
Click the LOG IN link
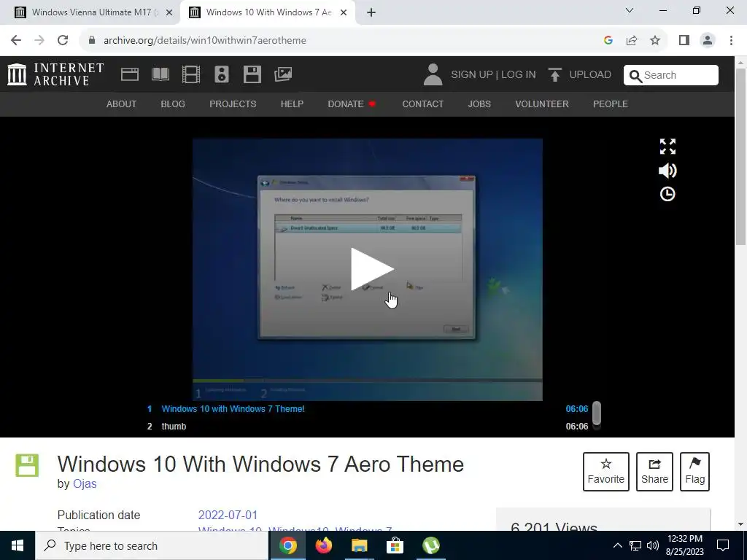click(x=519, y=75)
